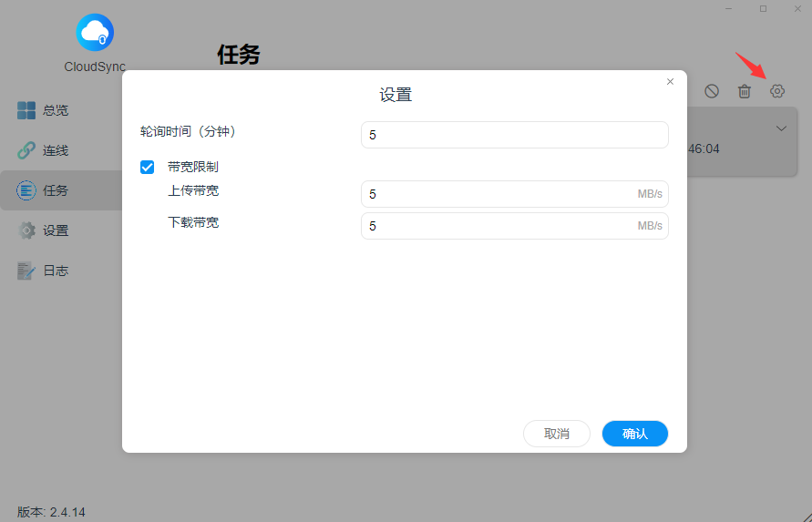This screenshot has height=522, width=812.
Task: Open the 总览 overview icon in sidebar
Action: click(x=26, y=110)
